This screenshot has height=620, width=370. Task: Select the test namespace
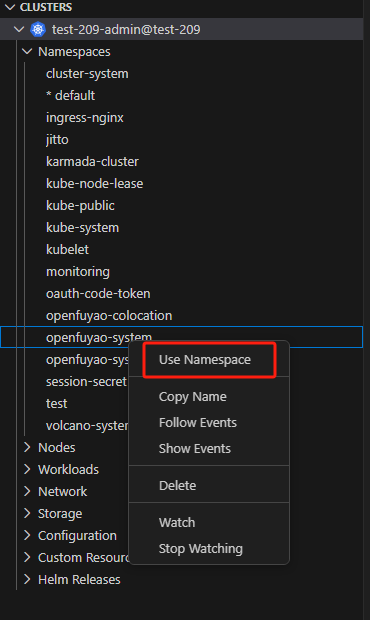57,403
